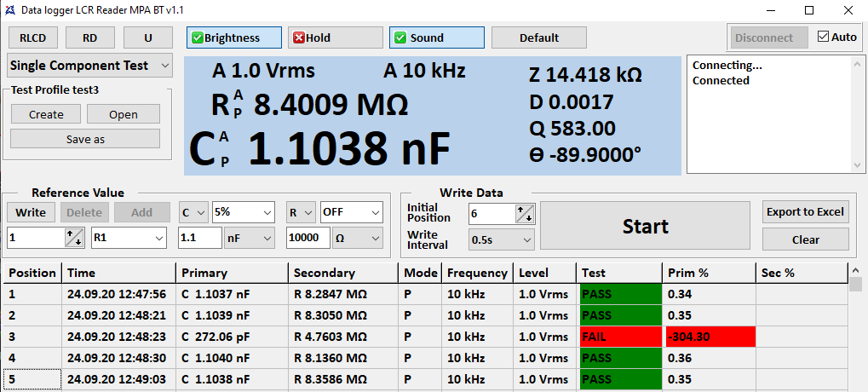Toggle the Brightness option
This screenshot has height=392, width=868.
(234, 37)
